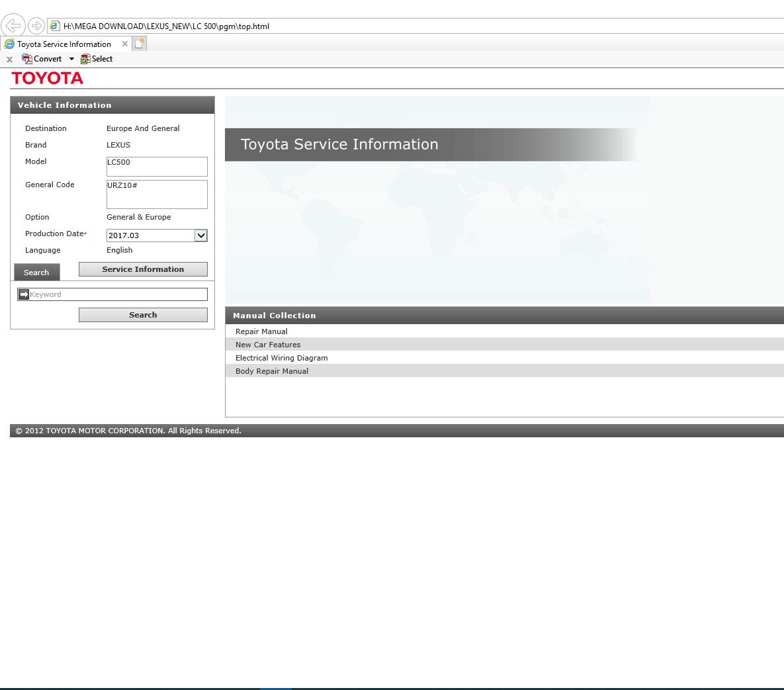Go back with the browser back arrow
The height and width of the screenshot is (690, 784).
[x=13, y=25]
